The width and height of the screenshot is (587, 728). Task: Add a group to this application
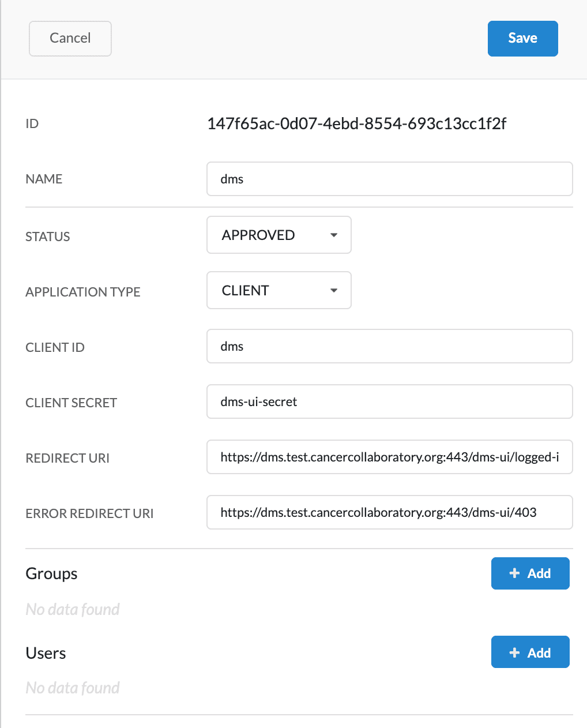tap(530, 573)
